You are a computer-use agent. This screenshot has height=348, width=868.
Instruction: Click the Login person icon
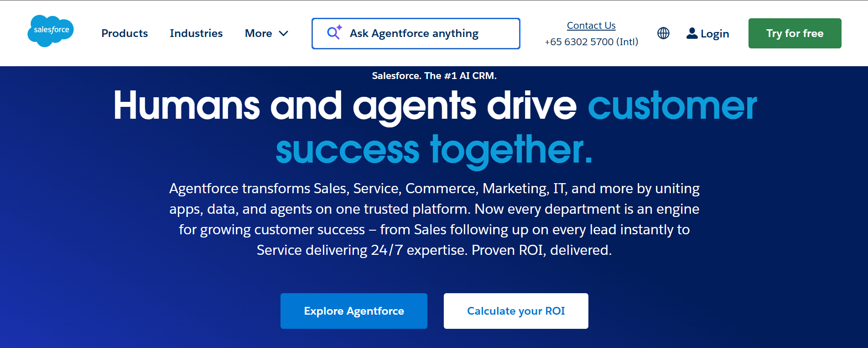click(x=691, y=33)
